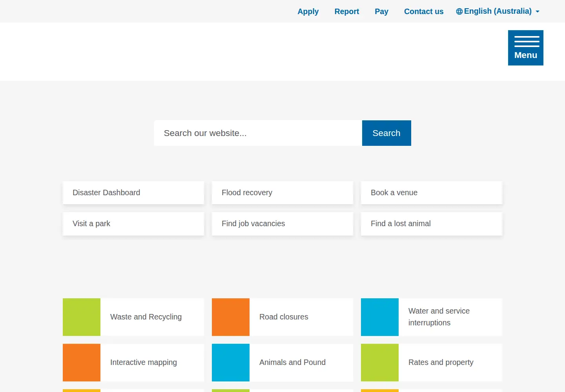Open Water and service interruptions text label
565x392 pixels.
tap(439, 317)
